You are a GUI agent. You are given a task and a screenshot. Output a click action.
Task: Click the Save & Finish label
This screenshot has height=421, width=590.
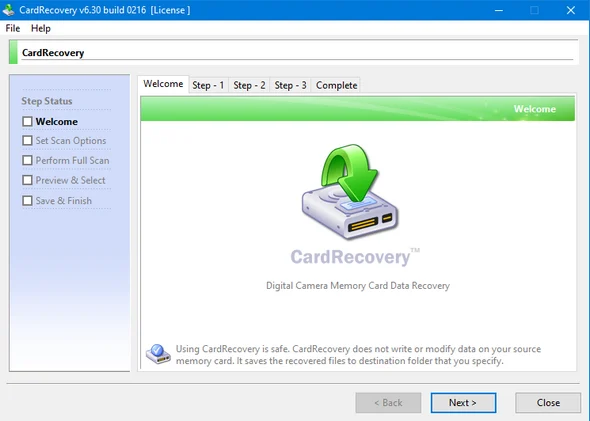pyautogui.click(x=64, y=201)
